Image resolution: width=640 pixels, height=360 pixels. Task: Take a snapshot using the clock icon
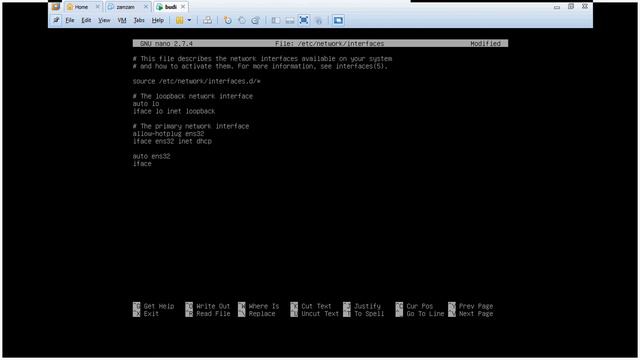[x=228, y=20]
